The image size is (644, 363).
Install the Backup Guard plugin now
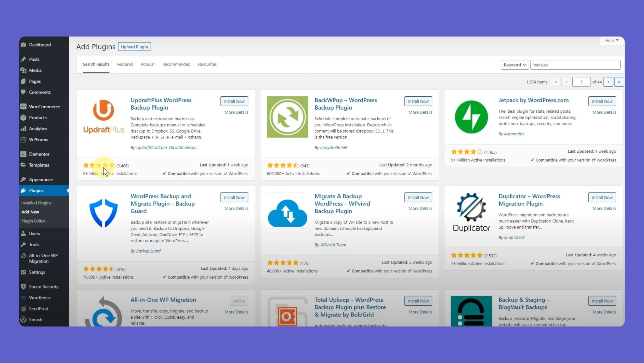(234, 197)
